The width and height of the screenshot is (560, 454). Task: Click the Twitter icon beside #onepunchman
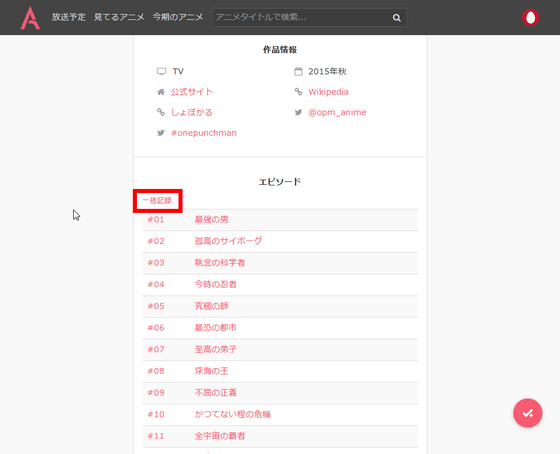click(x=161, y=133)
